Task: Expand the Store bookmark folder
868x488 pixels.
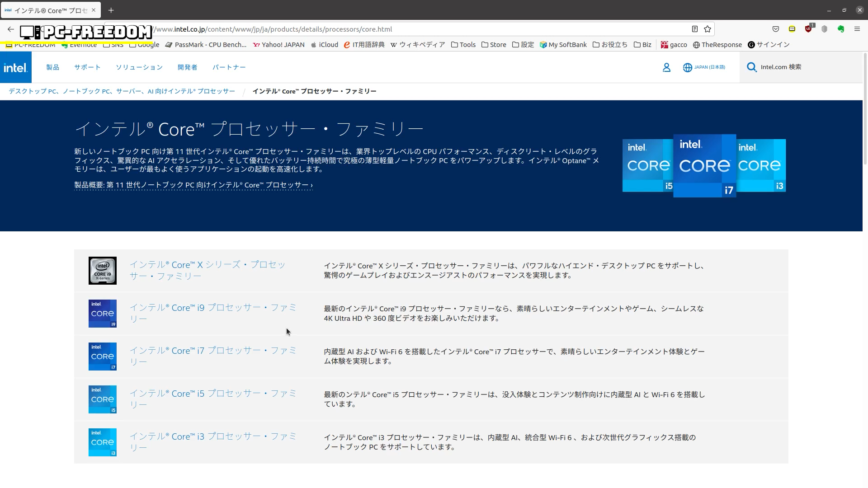Action: click(494, 45)
